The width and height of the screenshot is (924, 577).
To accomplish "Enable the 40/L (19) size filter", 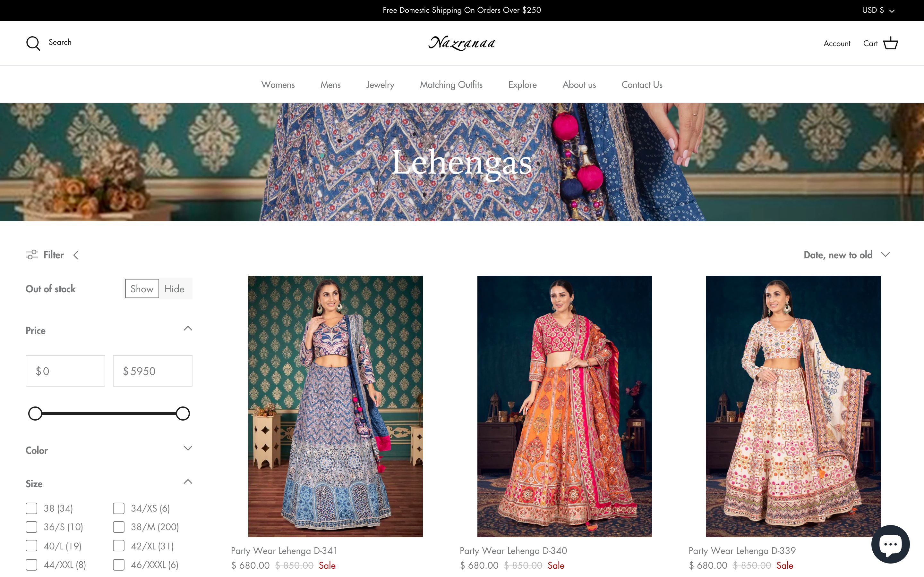I will click(x=31, y=546).
